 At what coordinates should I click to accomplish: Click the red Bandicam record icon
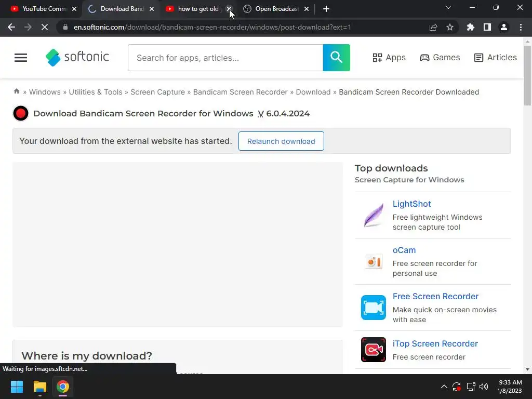pos(21,113)
